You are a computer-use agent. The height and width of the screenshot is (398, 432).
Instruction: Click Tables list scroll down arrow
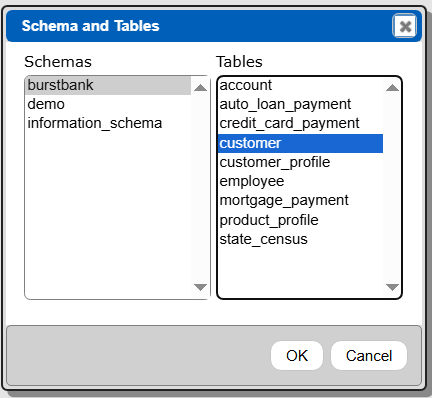[392, 287]
